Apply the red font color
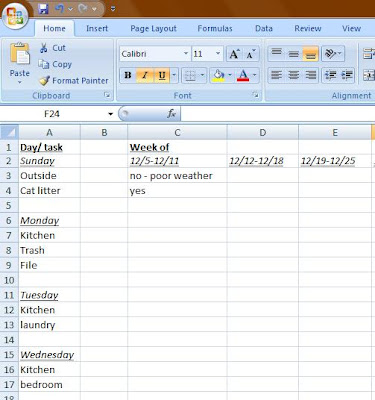Viewport: 375px width, 400px height. pos(243,76)
